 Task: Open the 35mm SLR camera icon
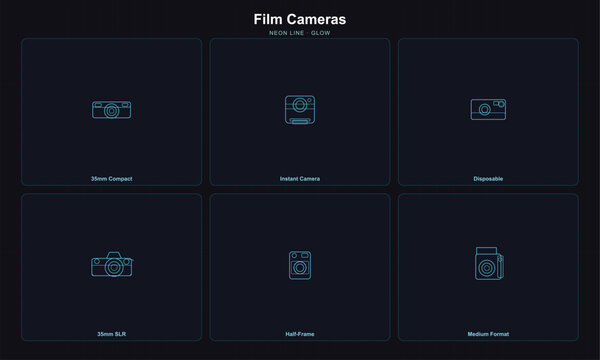pos(112,264)
